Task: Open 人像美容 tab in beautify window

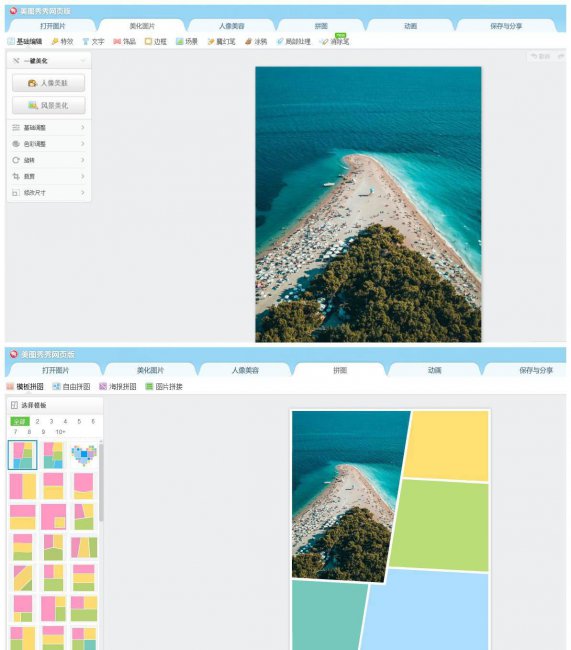Action: pyautogui.click(x=231, y=26)
